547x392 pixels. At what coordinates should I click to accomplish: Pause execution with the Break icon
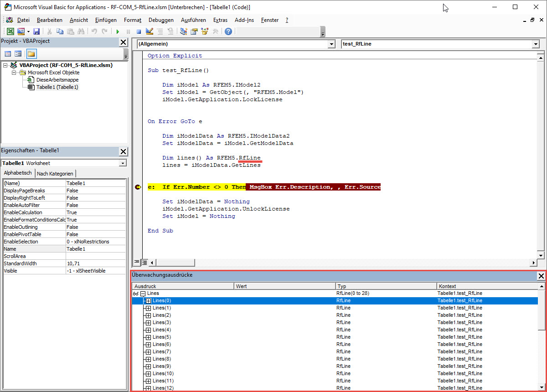129,31
